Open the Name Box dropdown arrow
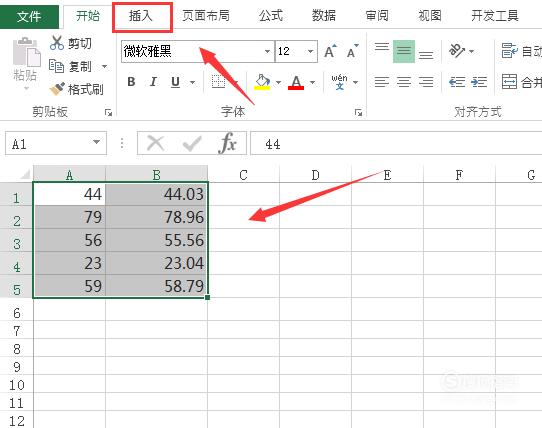Screen dimensions: 542x428 pos(96,142)
